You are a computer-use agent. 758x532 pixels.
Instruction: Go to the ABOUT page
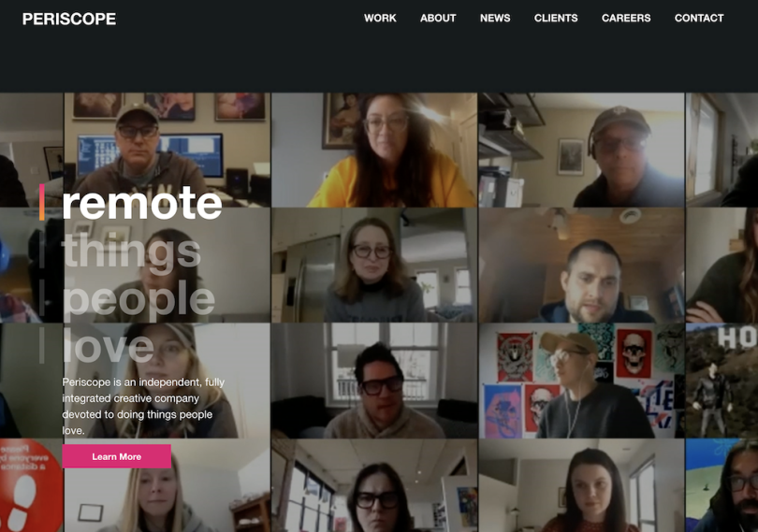tap(438, 18)
